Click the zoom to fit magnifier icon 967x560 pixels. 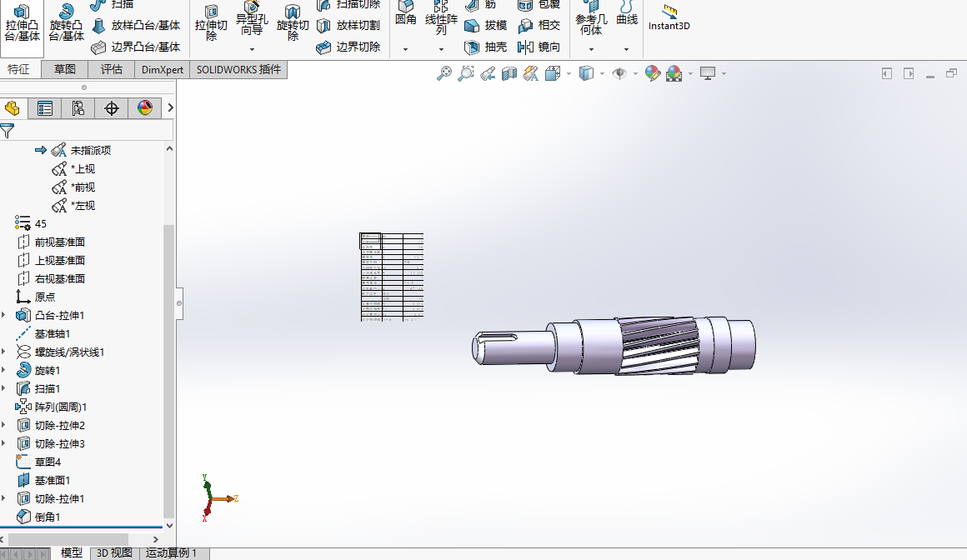pos(444,74)
